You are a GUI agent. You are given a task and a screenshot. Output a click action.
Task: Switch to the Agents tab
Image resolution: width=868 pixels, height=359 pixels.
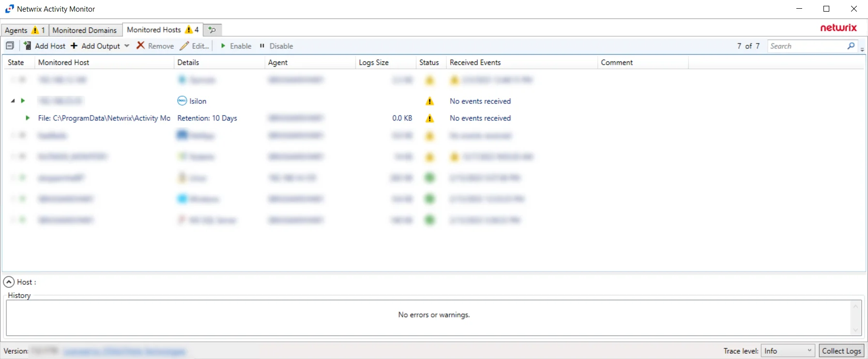click(x=25, y=30)
